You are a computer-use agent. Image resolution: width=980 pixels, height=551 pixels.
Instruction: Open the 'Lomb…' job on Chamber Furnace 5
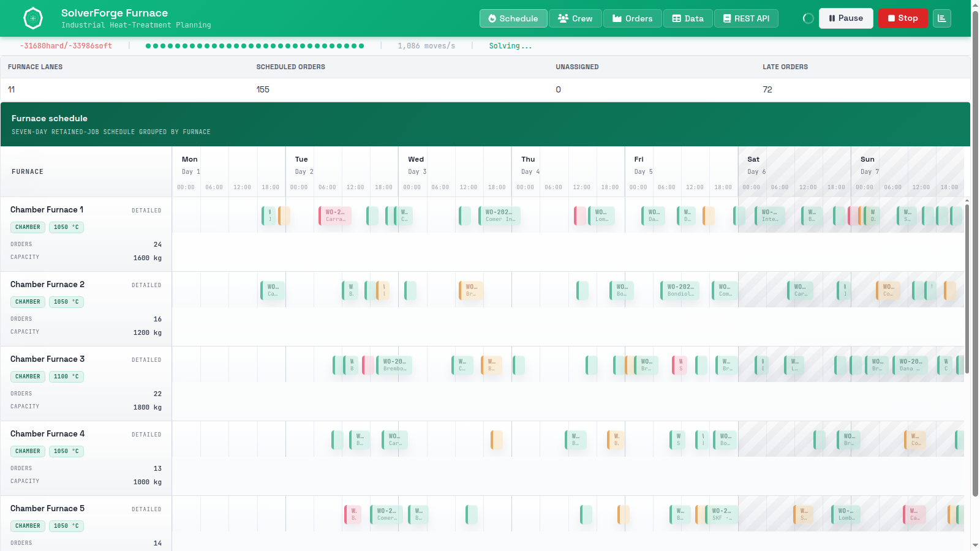pos(846,514)
